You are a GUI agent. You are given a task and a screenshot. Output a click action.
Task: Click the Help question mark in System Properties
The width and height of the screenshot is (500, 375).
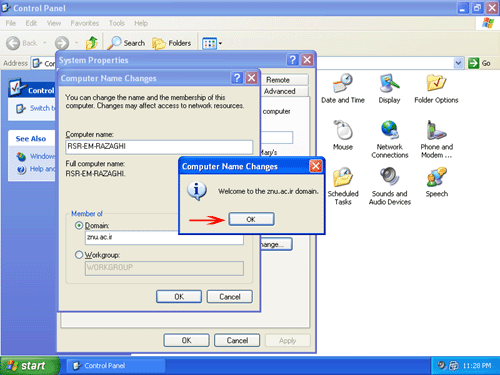(x=293, y=60)
